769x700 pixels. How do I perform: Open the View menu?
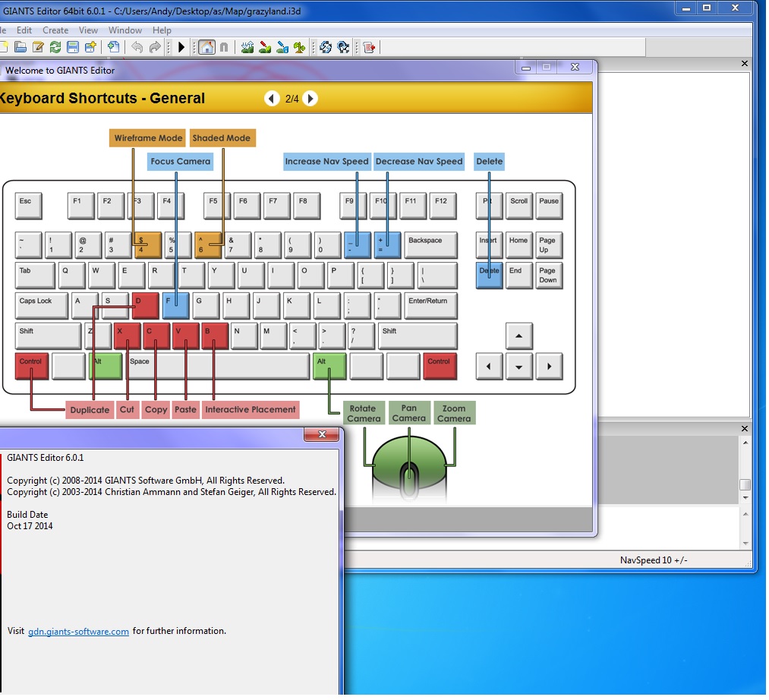click(88, 30)
